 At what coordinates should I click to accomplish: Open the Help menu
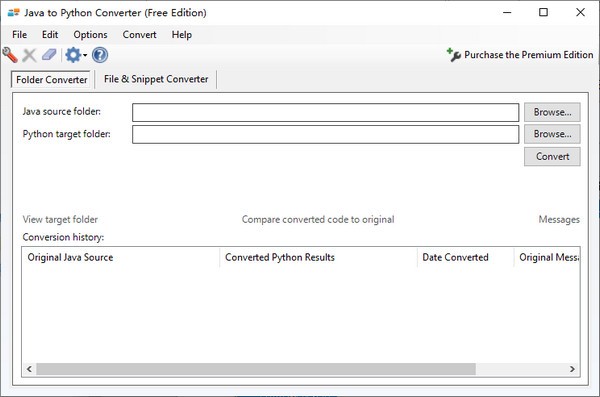(182, 35)
